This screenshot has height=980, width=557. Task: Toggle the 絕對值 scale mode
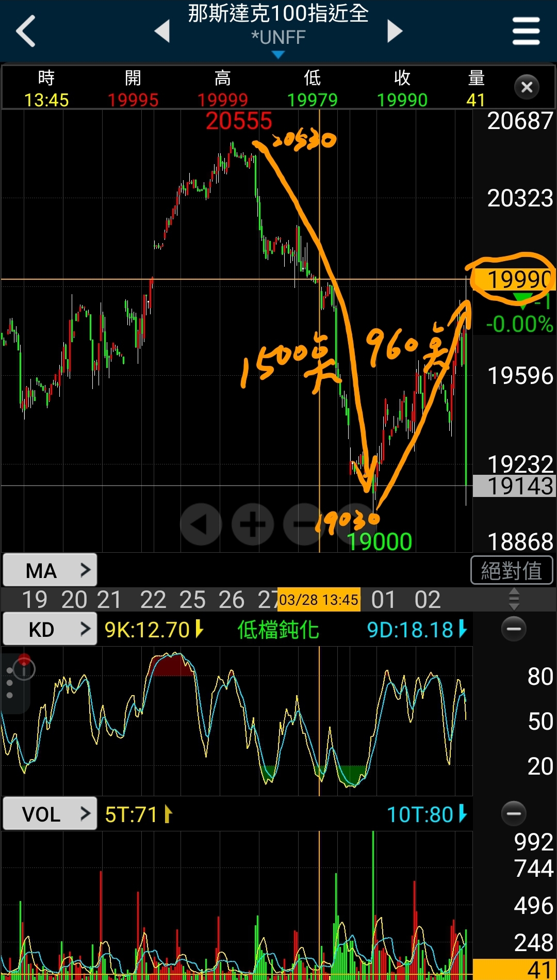coord(512,570)
